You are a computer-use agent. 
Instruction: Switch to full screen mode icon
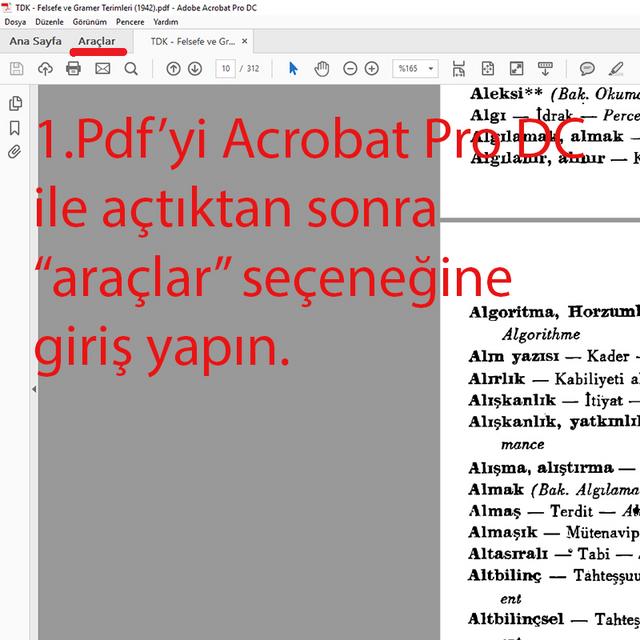tap(516, 69)
